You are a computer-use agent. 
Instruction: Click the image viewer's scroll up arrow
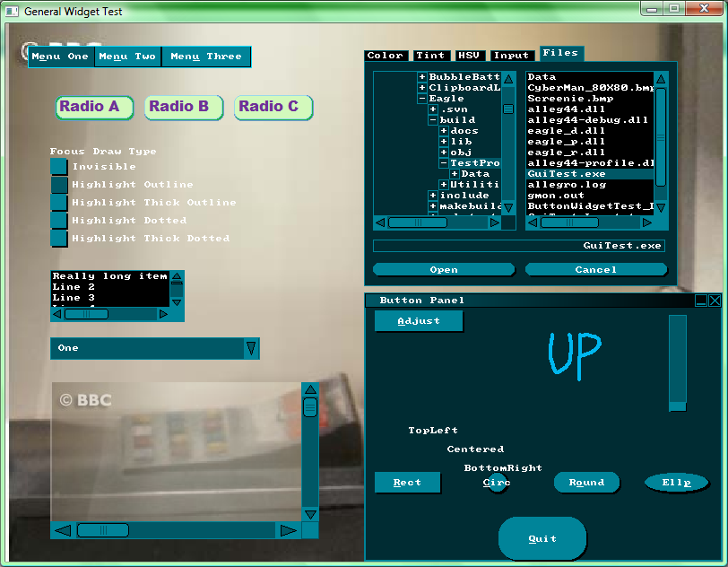310,390
